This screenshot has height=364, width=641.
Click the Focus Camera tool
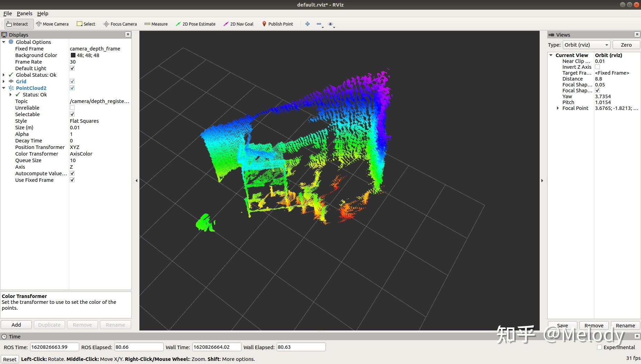tap(120, 24)
